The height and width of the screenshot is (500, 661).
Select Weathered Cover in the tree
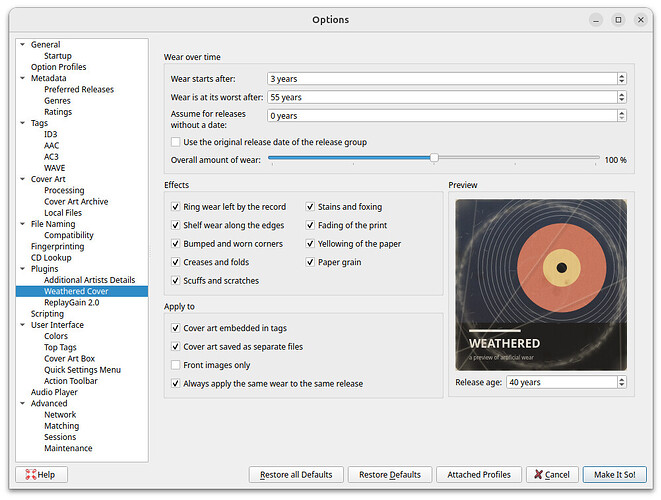76,291
